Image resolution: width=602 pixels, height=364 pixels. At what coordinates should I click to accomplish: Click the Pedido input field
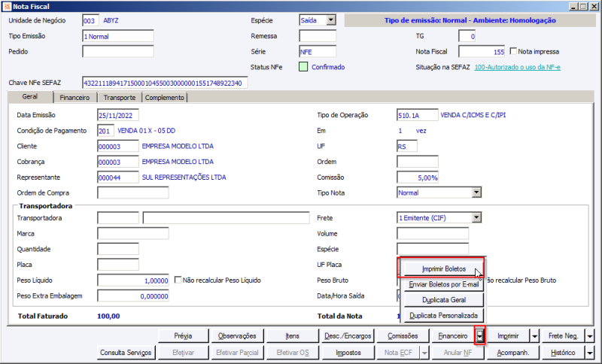118,52
